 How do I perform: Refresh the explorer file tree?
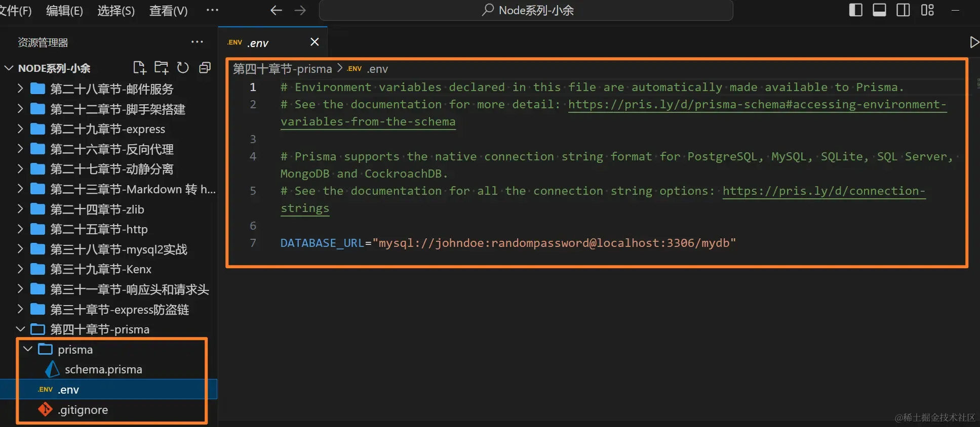(183, 68)
